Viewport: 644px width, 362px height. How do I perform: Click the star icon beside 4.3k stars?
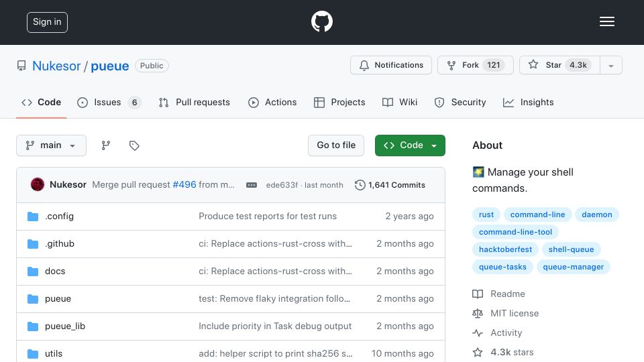pos(477,352)
